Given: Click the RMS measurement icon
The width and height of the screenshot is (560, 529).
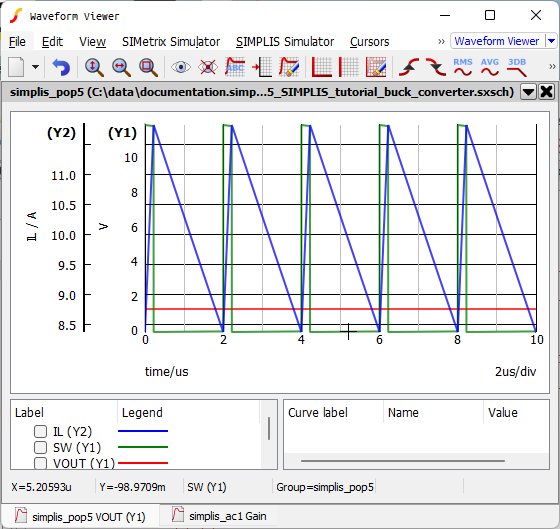Looking at the screenshot, I should click(463, 67).
